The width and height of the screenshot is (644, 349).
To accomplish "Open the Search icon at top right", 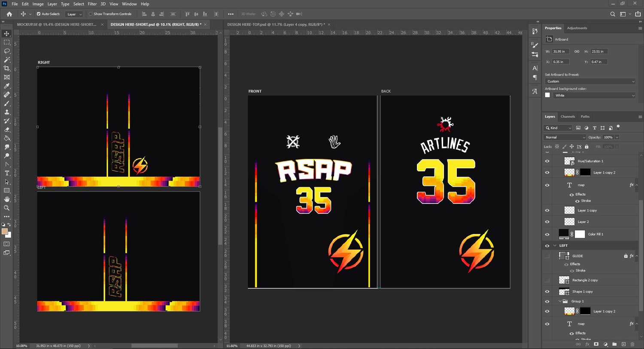I will pyautogui.click(x=613, y=14).
